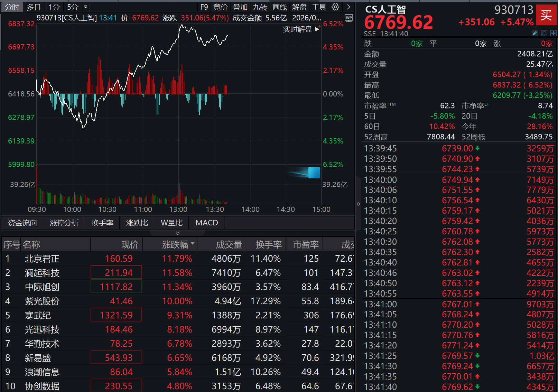Screen dimensions: 558x392
Task: Select 寒武纪 row in stock list
Action: point(178,315)
